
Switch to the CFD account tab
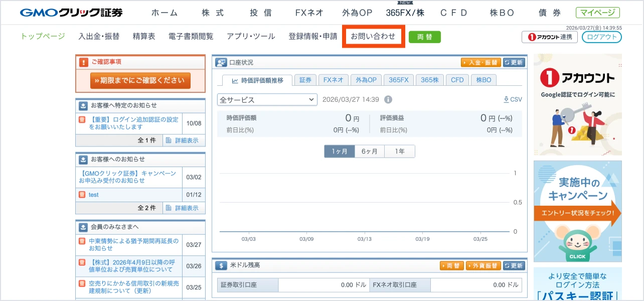(x=457, y=80)
